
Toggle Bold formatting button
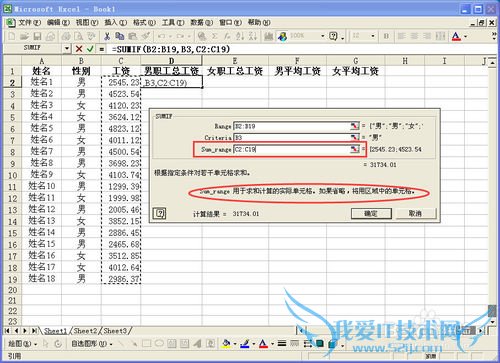tap(386, 36)
